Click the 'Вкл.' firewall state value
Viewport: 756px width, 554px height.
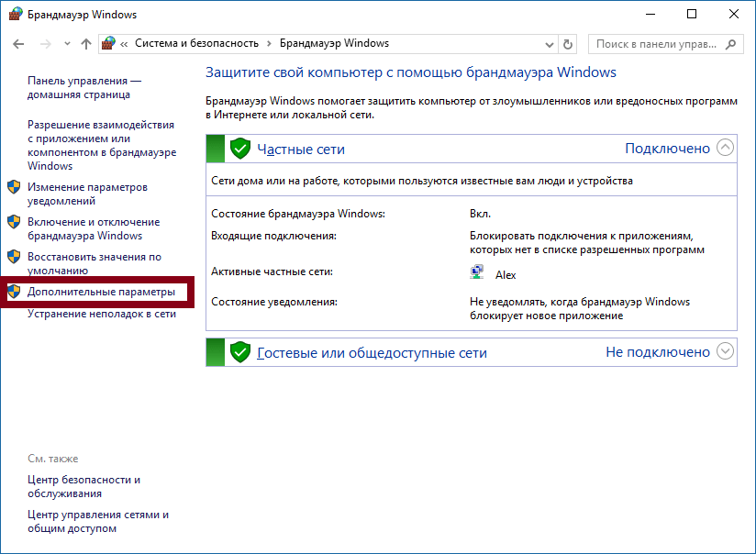point(480,214)
